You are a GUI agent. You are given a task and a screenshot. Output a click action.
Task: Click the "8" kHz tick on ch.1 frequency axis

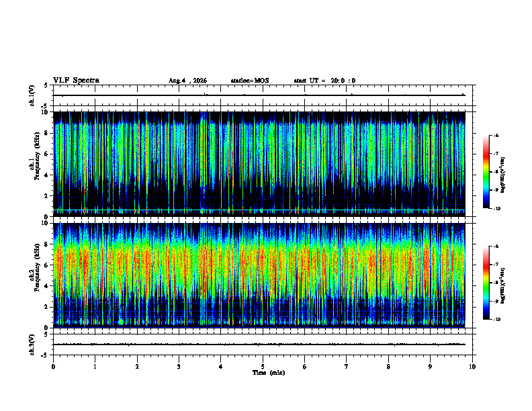47,133
